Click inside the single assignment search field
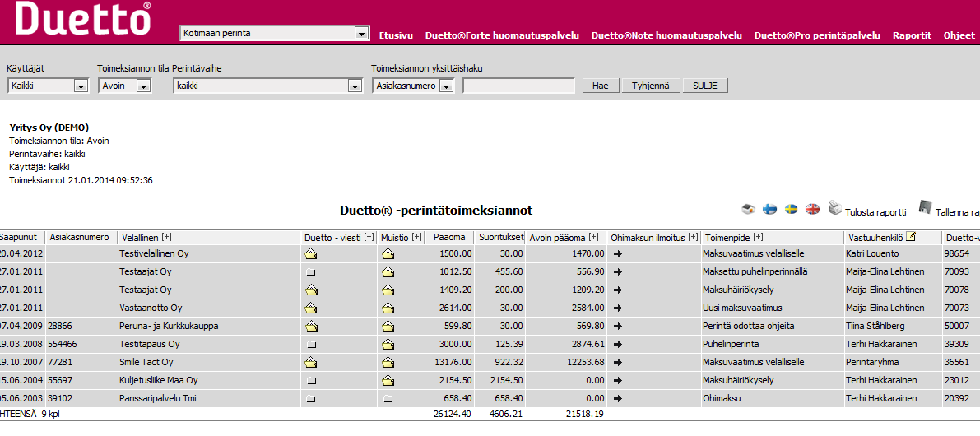 (x=518, y=86)
